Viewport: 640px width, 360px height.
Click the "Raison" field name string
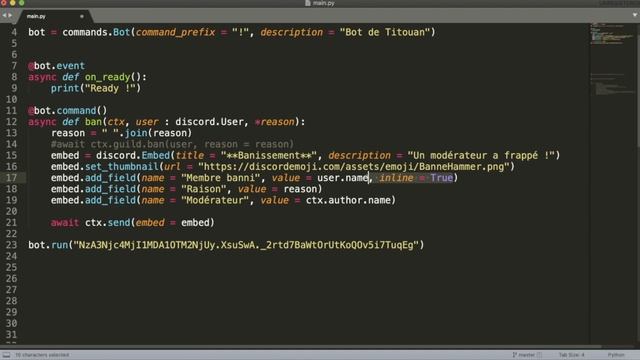point(204,189)
